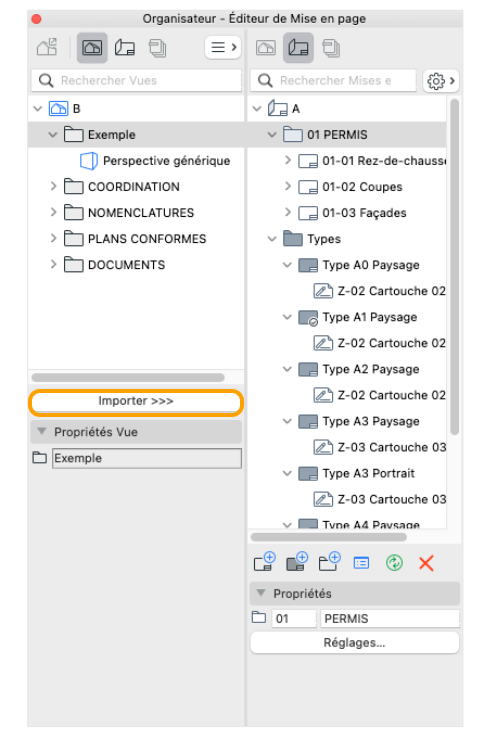
Task: Click the red delete X icon
Action: point(426,563)
